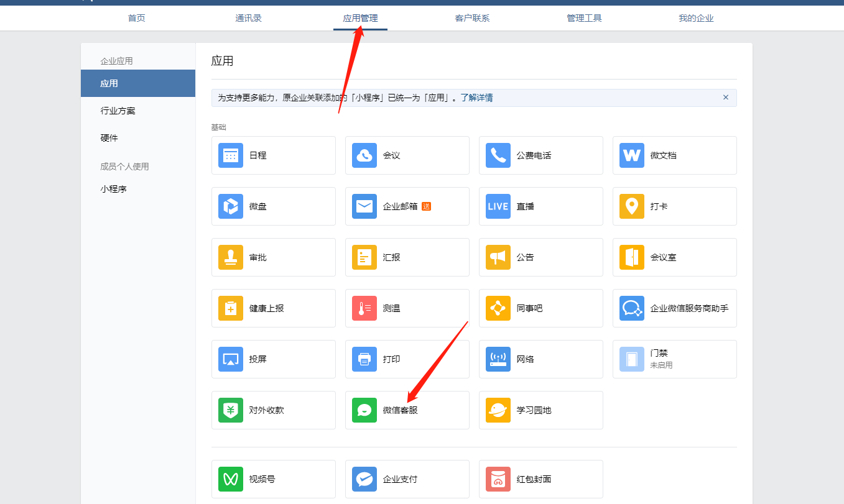Open the 日程 calendar app icon
Viewport: 844px width, 504px height.
point(231,155)
